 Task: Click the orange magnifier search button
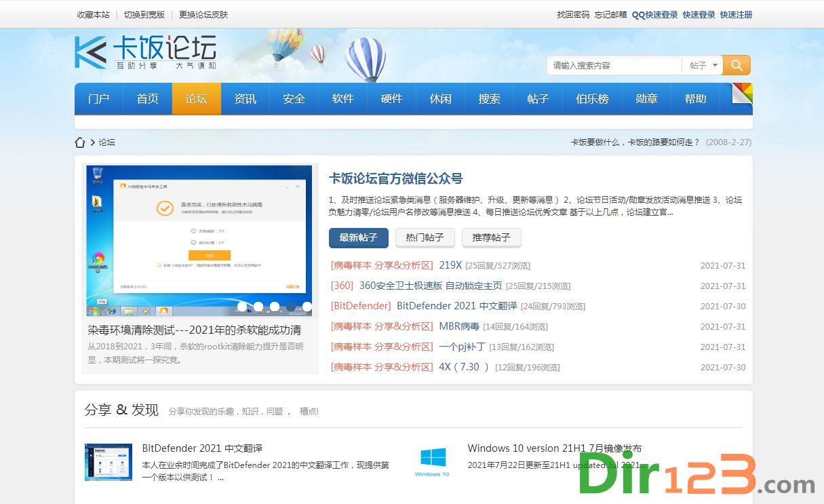737,65
